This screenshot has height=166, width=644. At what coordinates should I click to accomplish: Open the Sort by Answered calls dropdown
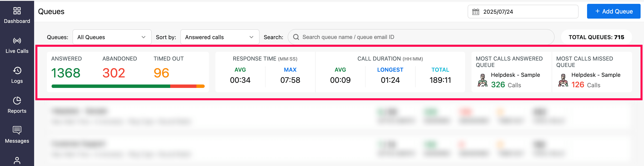pos(219,37)
